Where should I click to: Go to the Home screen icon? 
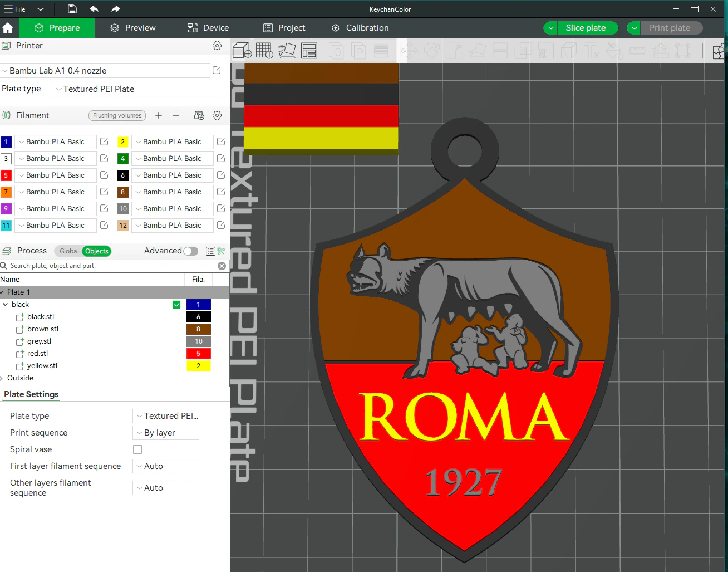click(8, 28)
